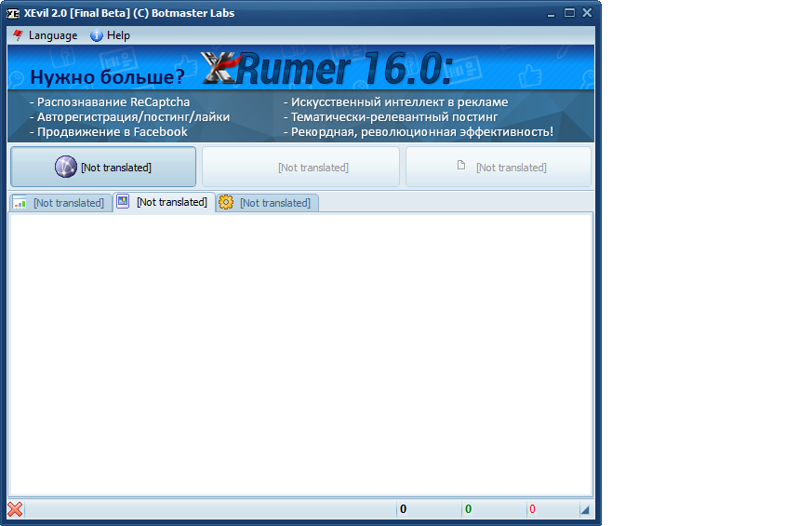Click the third button with document icon

point(499,167)
